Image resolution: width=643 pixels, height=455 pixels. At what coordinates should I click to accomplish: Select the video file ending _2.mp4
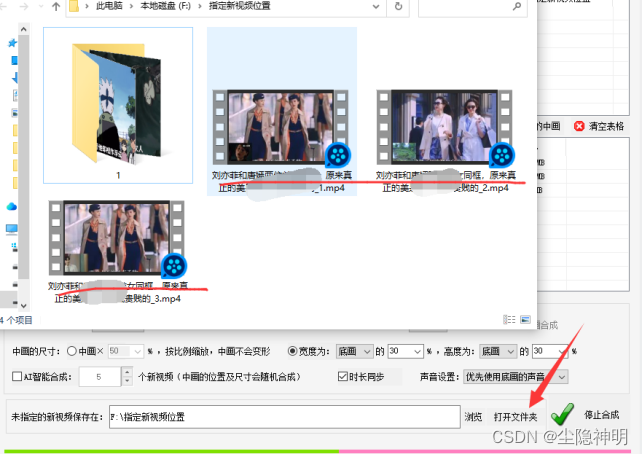(x=445, y=141)
